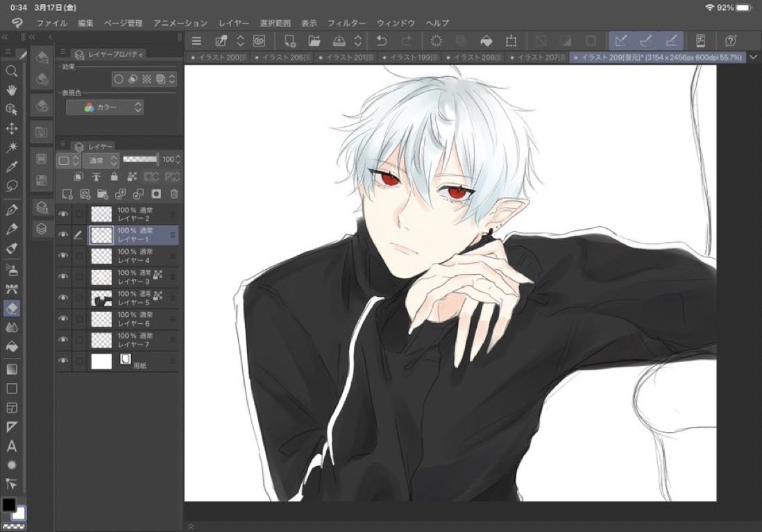This screenshot has width=762, height=532.
Task: Select the Frame border tool
Action: point(12,408)
